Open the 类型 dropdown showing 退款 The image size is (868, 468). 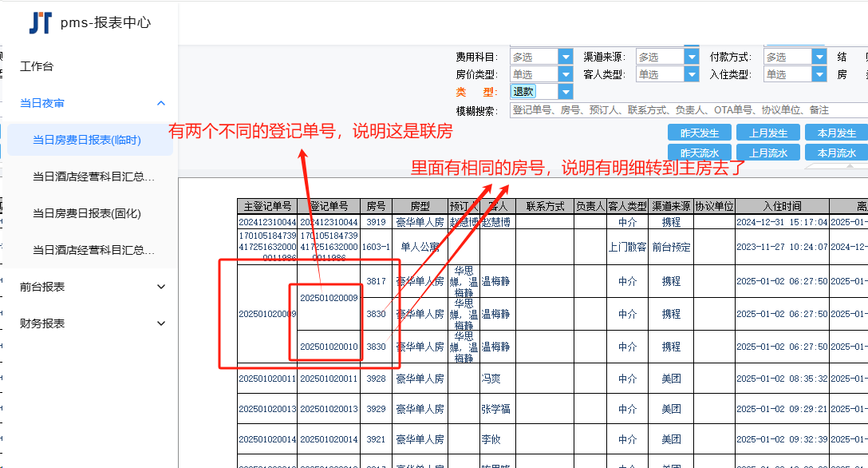(x=566, y=92)
